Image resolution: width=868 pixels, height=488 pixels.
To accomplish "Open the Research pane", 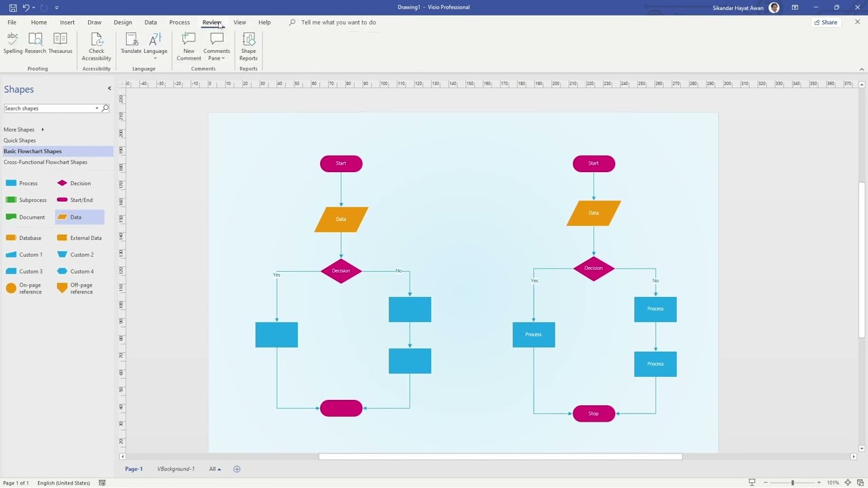I will (x=35, y=43).
